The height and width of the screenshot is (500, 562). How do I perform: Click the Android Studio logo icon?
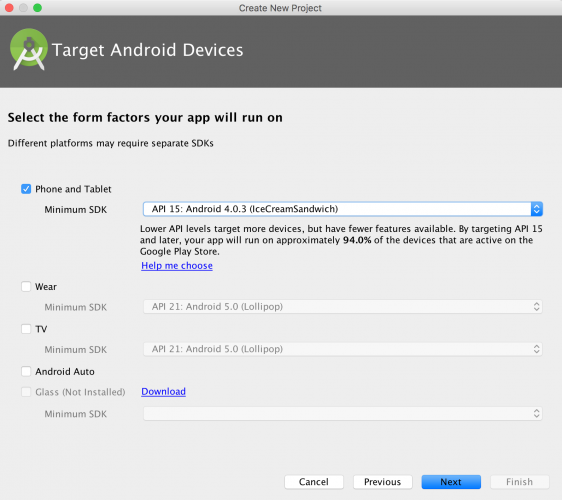[x=29, y=49]
